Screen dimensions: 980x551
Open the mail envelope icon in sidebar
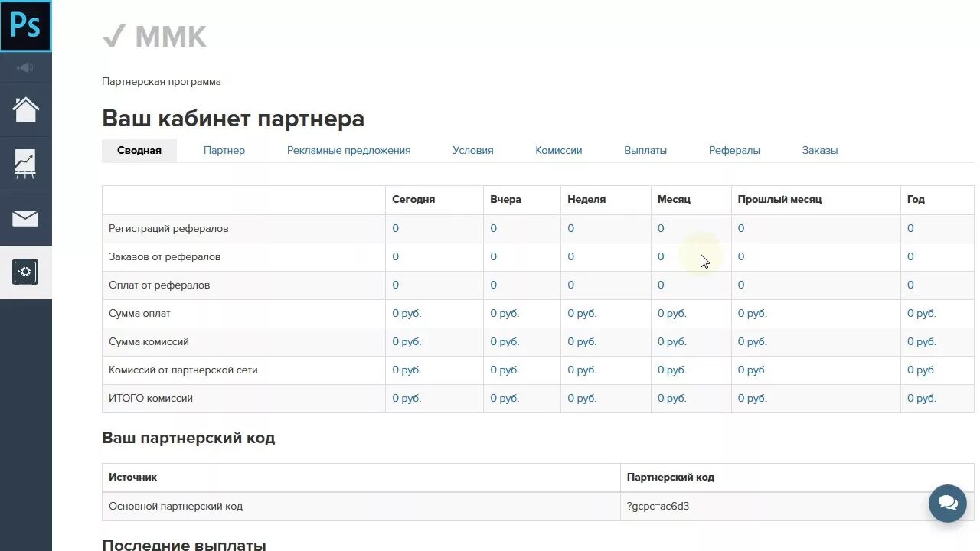[25, 218]
